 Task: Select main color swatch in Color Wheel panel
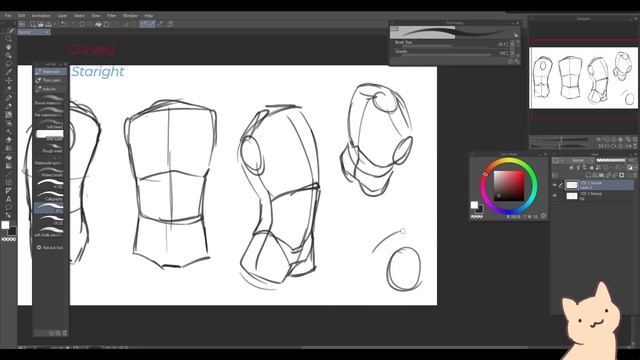pos(474,205)
